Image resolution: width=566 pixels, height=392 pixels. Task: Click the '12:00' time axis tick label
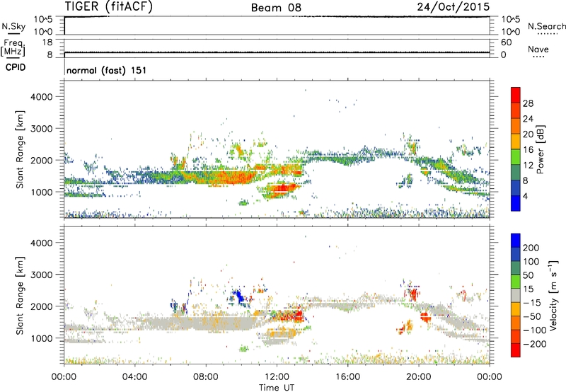tap(277, 377)
